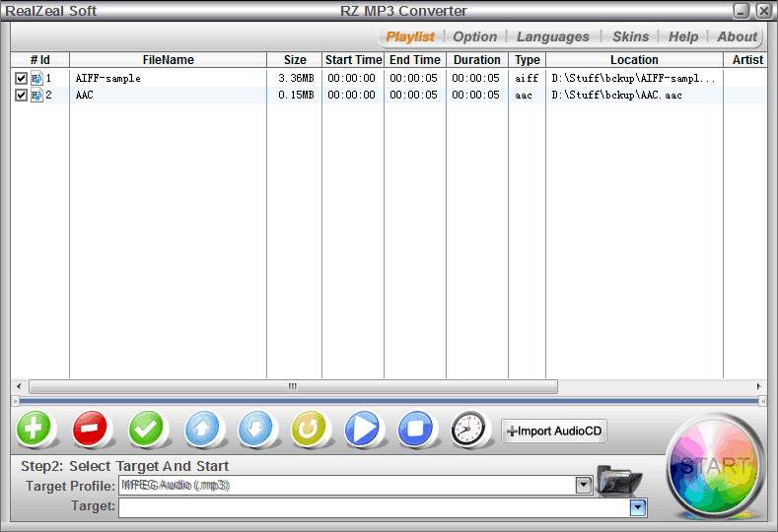Close the RZ MP3 Converter window

pyautogui.click(x=764, y=11)
